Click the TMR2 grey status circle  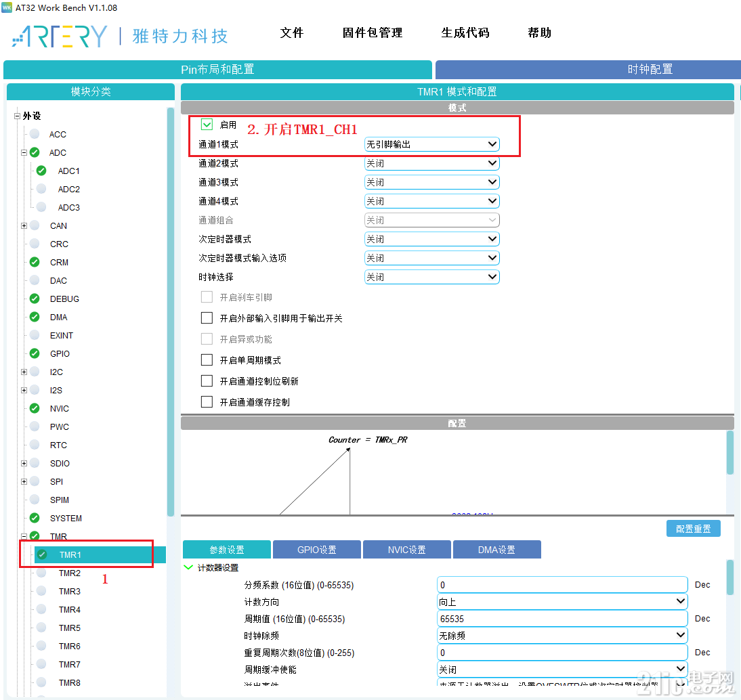coord(41,573)
